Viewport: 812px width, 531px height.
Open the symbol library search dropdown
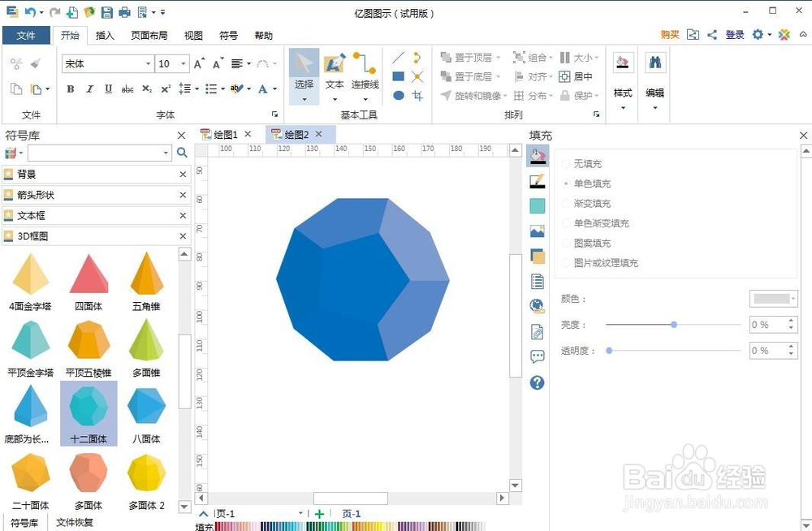(x=166, y=153)
